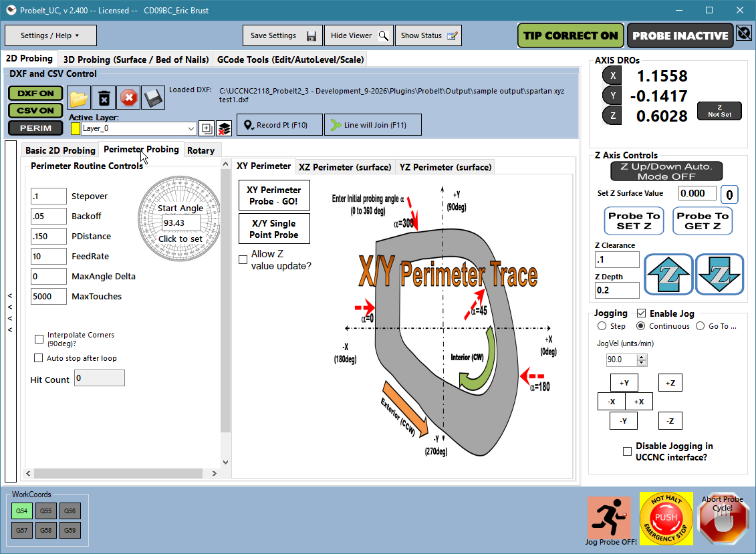
Task: Click Record Pt (F10) button
Action: pos(279,125)
